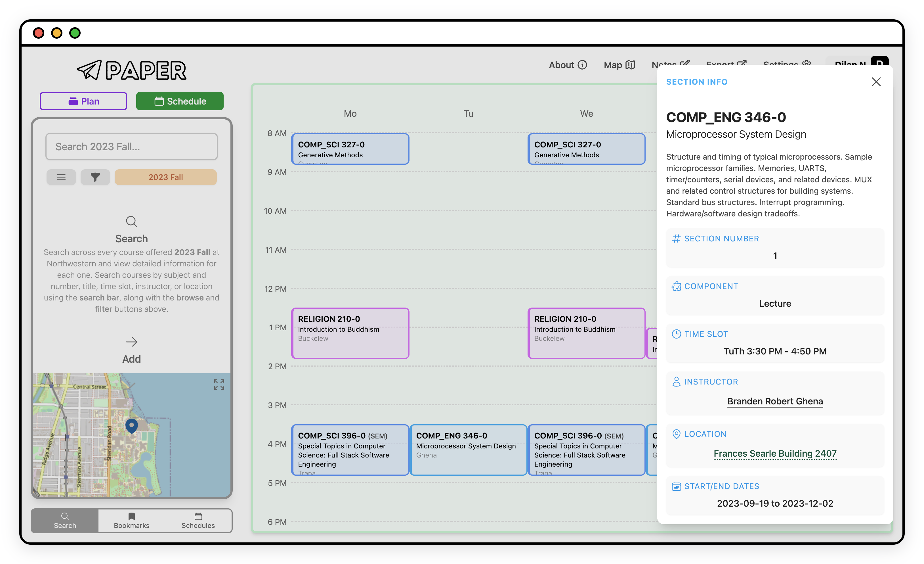Screen dimensions: 924x564
Task: Click the SECTION INFO panel title
Action: tap(696, 82)
